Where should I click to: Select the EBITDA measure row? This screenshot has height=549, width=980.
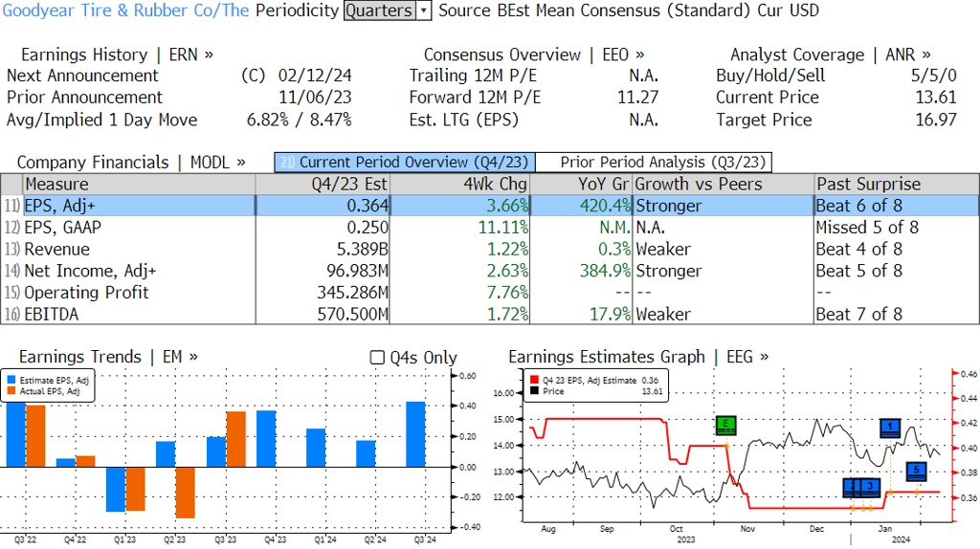tap(489, 314)
